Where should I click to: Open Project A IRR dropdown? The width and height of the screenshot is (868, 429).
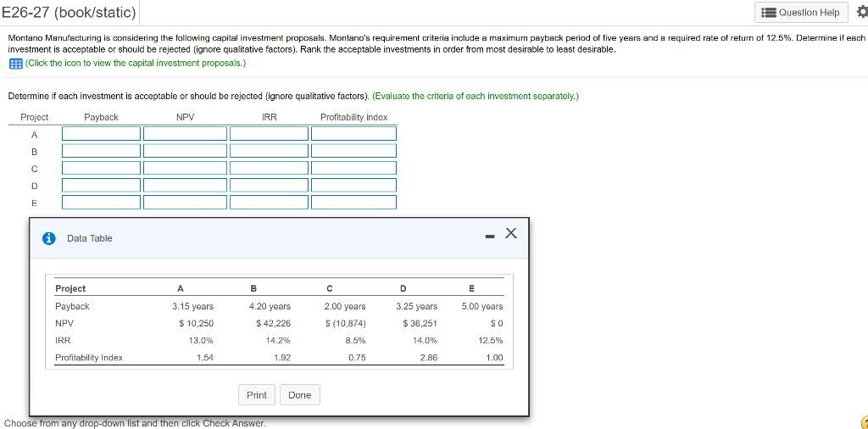[x=269, y=133]
